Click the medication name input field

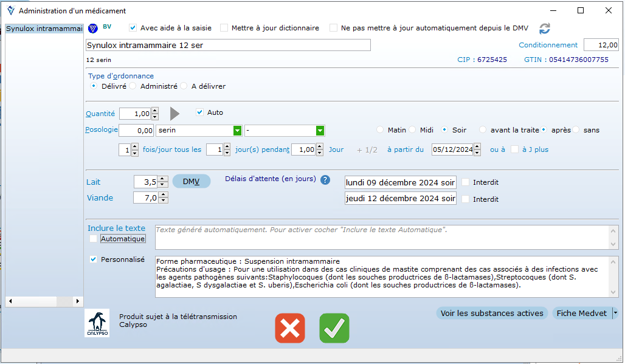pos(228,45)
